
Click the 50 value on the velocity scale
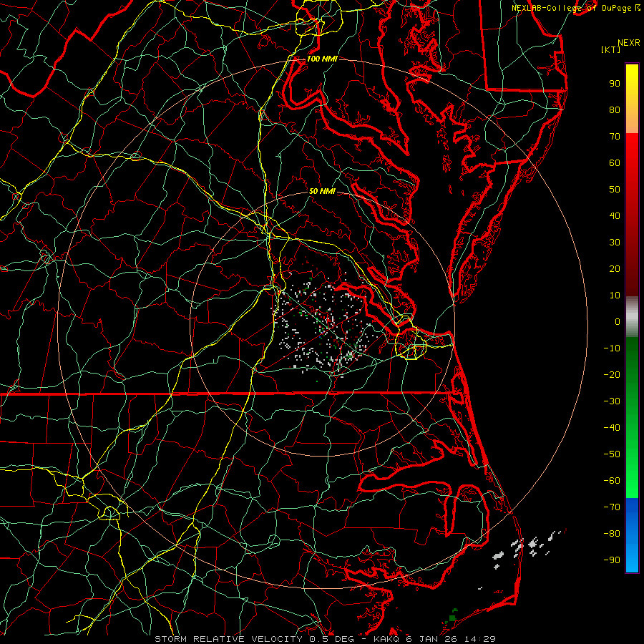(x=615, y=190)
